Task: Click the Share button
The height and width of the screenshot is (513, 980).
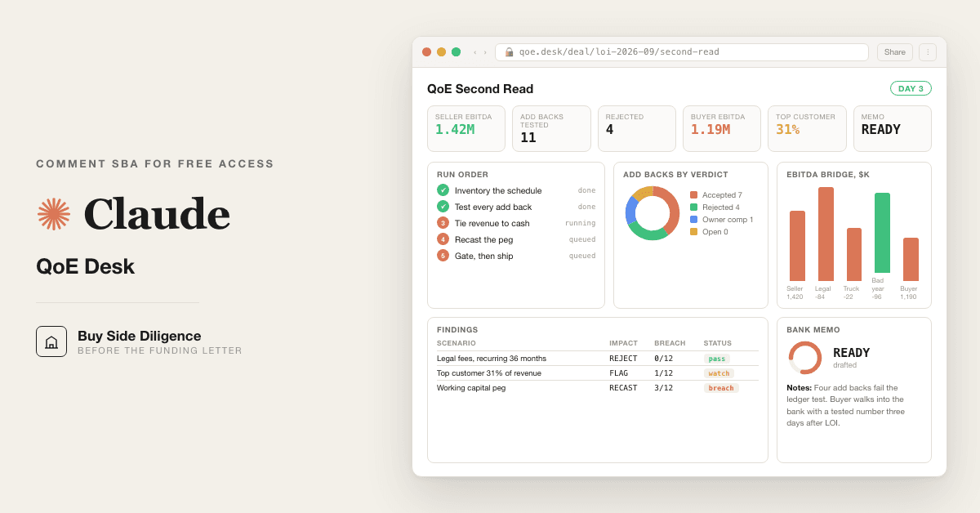Action: coord(895,52)
